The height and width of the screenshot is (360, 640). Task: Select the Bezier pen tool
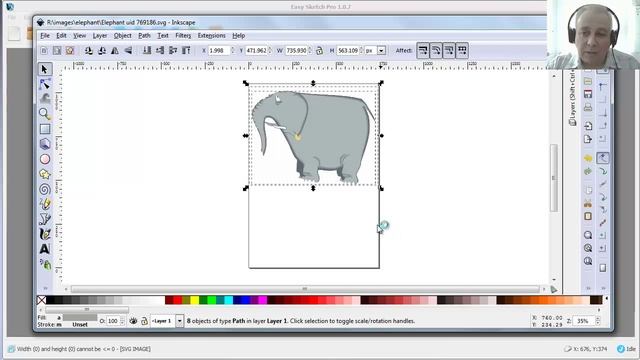pyautogui.click(x=45, y=219)
